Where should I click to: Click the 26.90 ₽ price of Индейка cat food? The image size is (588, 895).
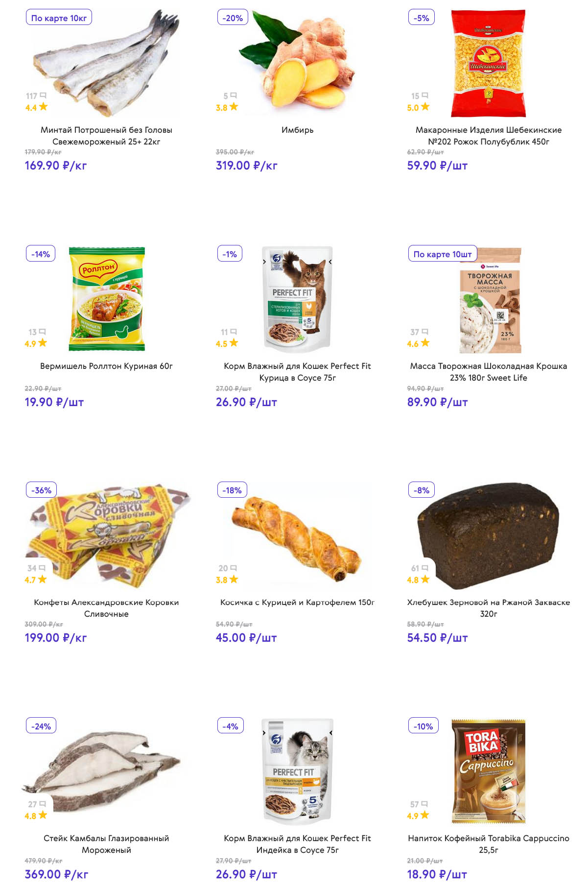point(246,874)
